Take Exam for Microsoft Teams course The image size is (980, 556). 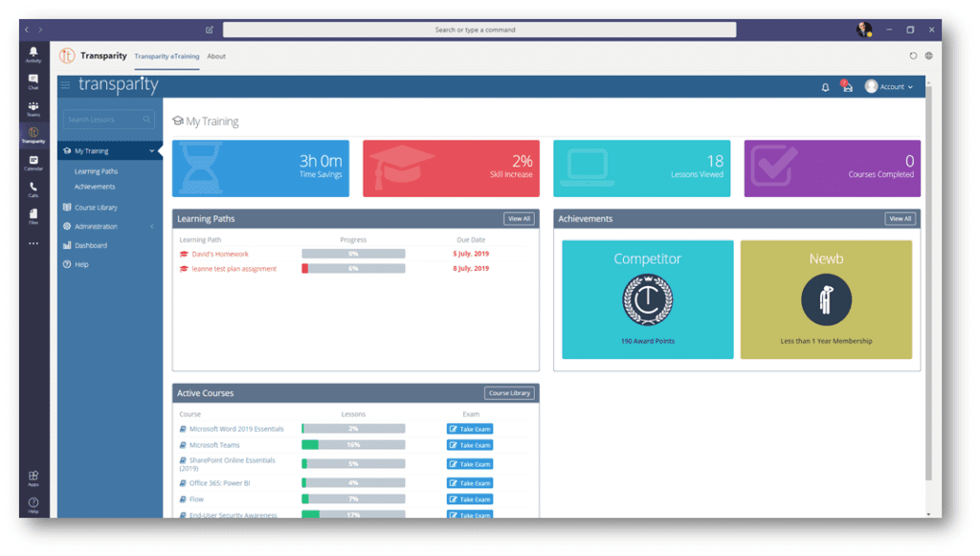point(470,445)
